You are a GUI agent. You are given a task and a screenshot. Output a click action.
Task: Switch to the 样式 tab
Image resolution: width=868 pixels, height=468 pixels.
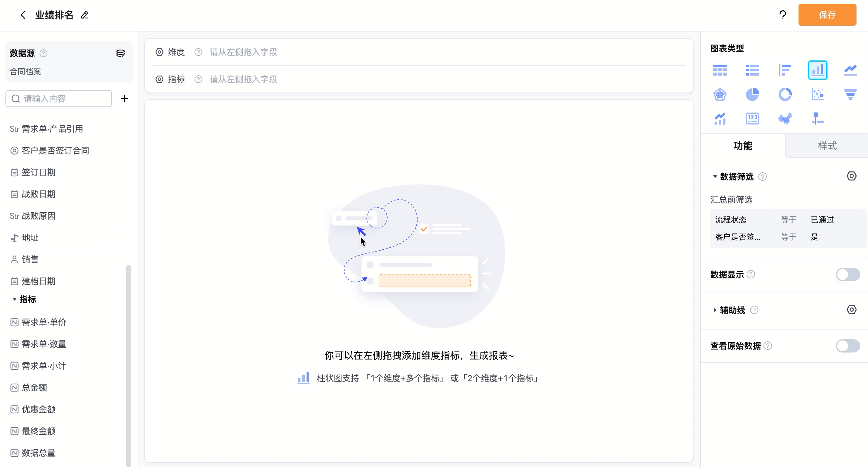[x=827, y=146]
